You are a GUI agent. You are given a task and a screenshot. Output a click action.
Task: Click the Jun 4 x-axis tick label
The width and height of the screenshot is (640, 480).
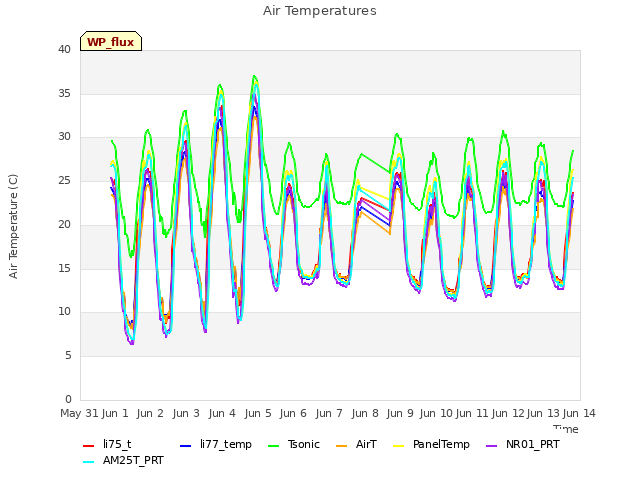tap(222, 413)
